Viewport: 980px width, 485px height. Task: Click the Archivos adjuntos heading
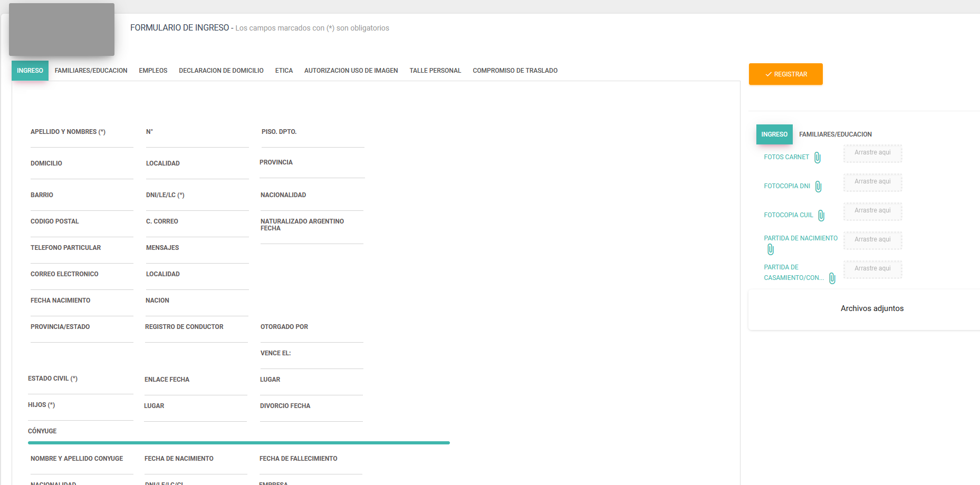tap(872, 308)
